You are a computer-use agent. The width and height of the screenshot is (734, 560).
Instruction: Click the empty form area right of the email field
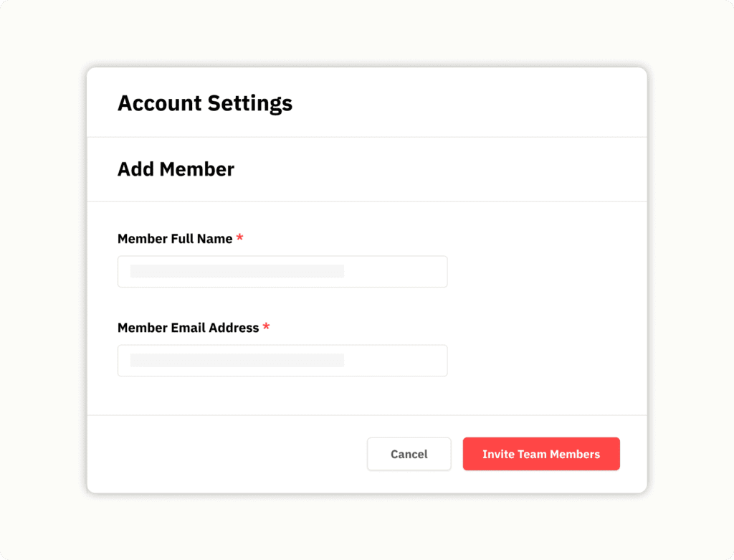pyautogui.click(x=545, y=361)
